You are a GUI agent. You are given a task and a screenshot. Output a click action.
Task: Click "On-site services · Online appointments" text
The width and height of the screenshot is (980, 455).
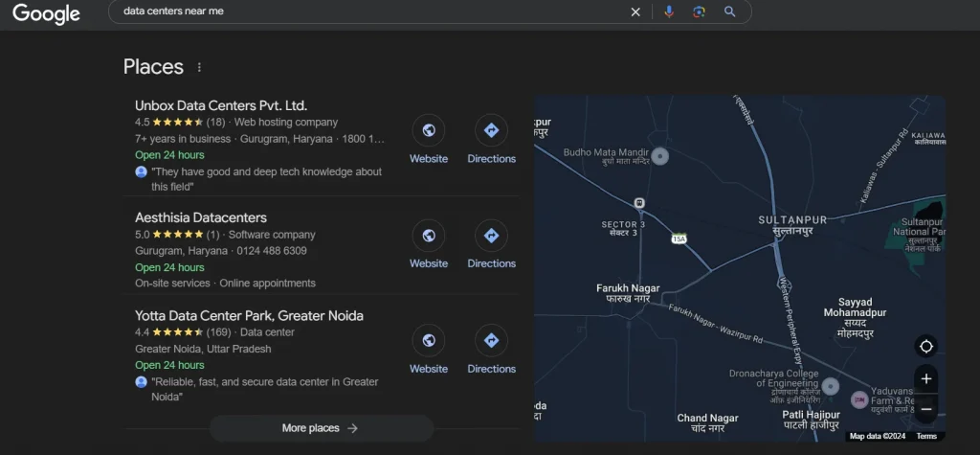click(x=225, y=283)
